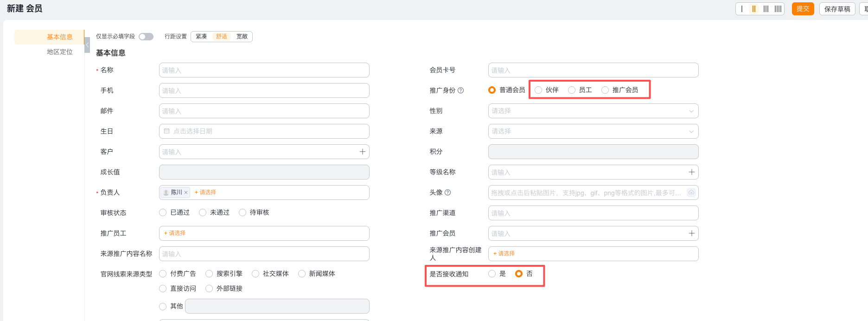Select the 伙伴 radio option
The width and height of the screenshot is (868, 321).
tap(538, 90)
